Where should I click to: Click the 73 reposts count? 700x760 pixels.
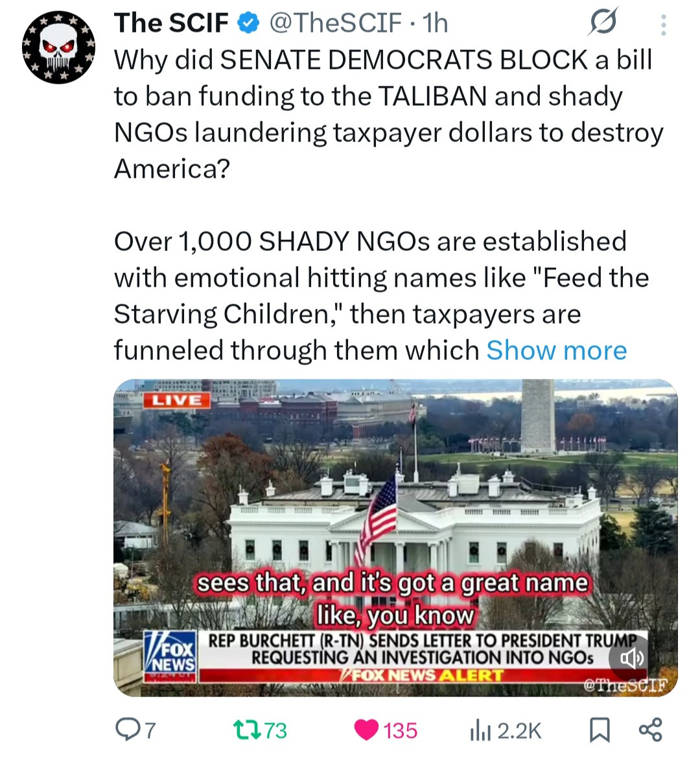coord(275,730)
